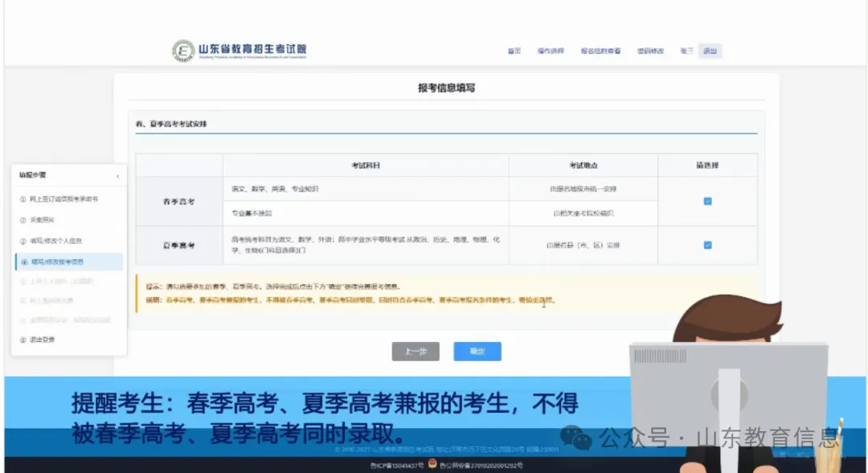
Task: Click the 上一步 button
Action: pos(416,352)
